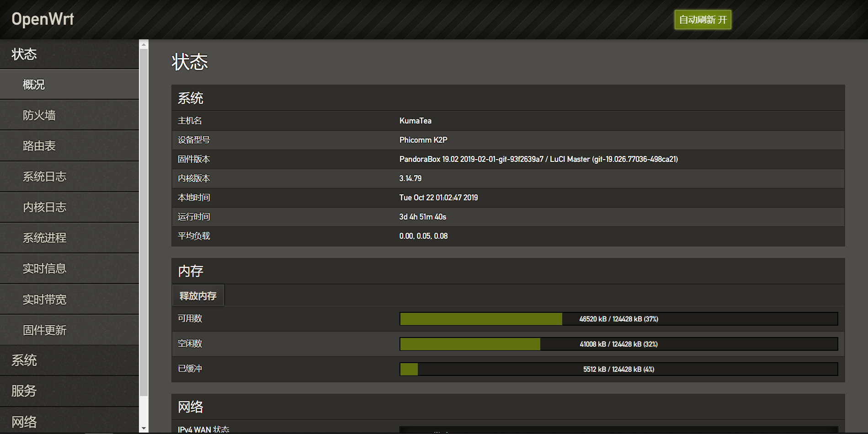This screenshot has height=434, width=868.
Task: Open the 固件更新 firmware update page
Action: pyautogui.click(x=45, y=330)
